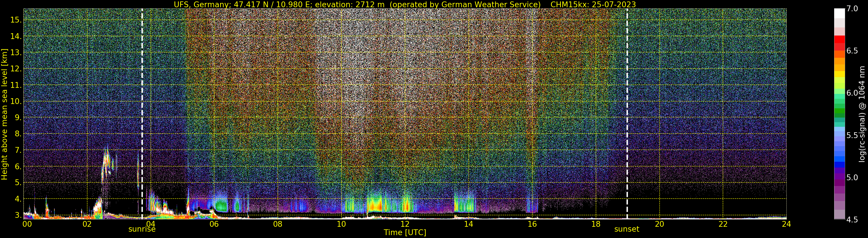Viewport: 868px width, 238px height.
Task: Click the colorbar tick value 5.0
Action: pos(852,177)
